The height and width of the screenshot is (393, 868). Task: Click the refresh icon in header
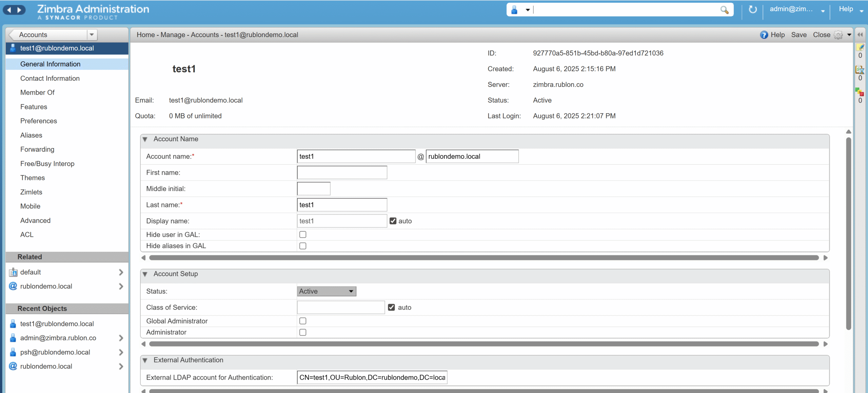click(752, 10)
